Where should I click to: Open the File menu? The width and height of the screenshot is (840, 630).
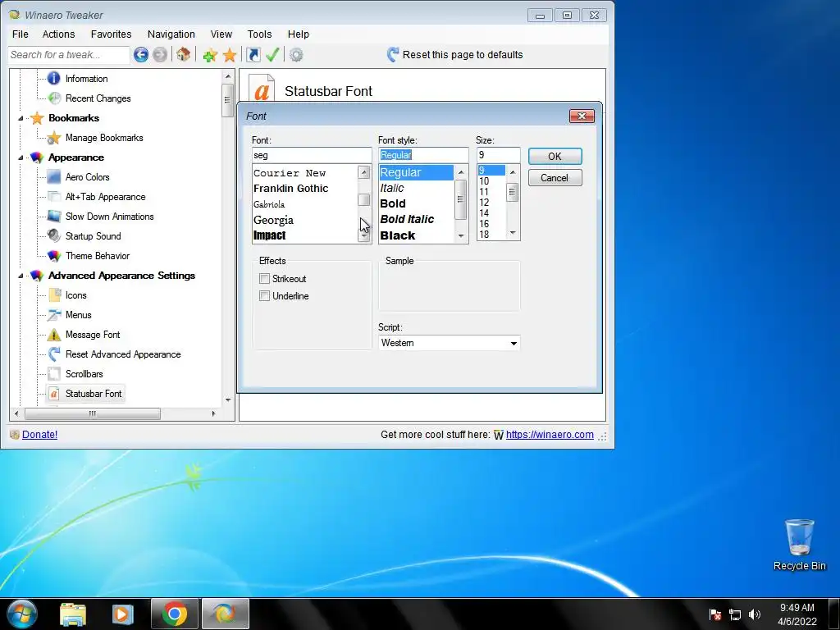(21, 34)
